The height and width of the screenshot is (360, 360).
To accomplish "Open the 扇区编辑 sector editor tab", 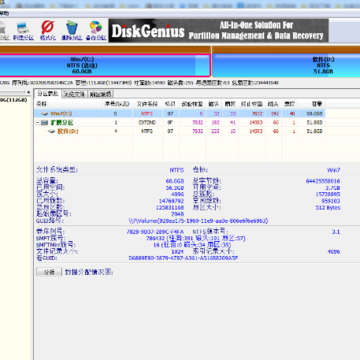I will pos(100,94).
